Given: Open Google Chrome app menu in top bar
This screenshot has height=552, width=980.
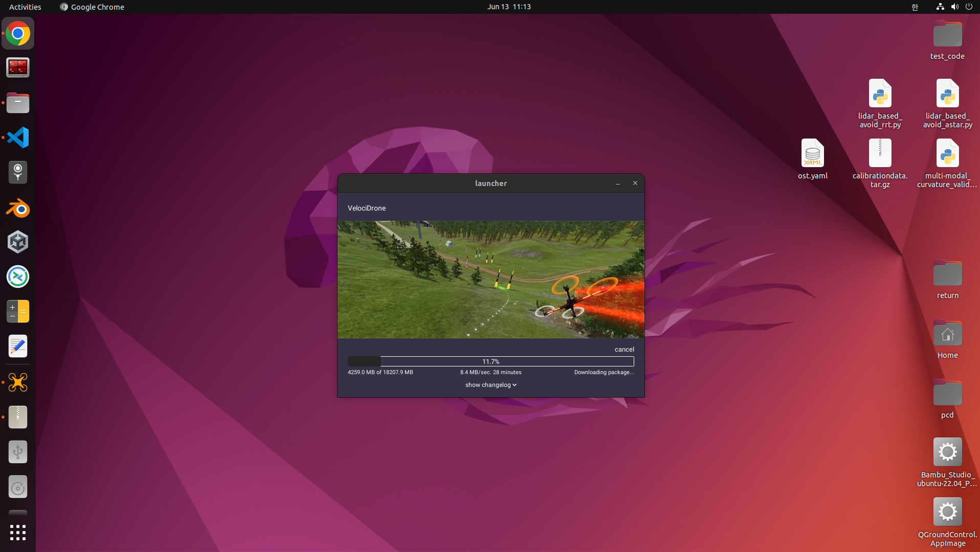Looking at the screenshot, I should 92,7.
